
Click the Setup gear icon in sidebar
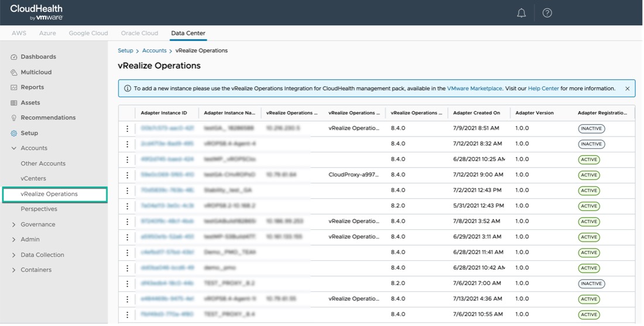[x=14, y=133]
